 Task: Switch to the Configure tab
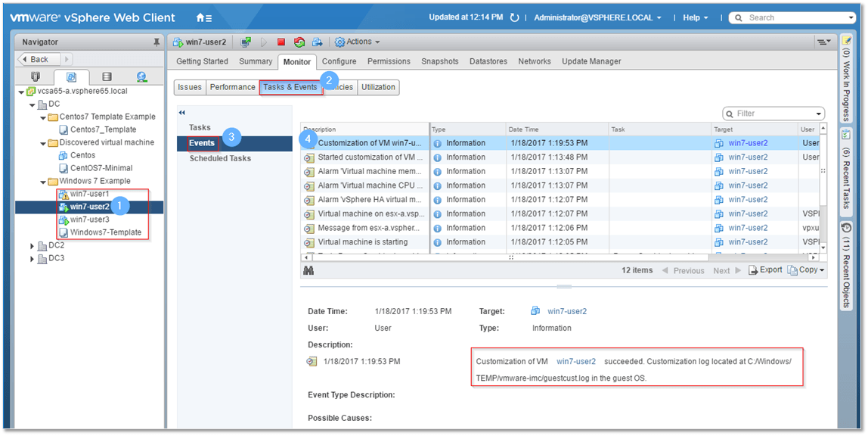pos(339,61)
